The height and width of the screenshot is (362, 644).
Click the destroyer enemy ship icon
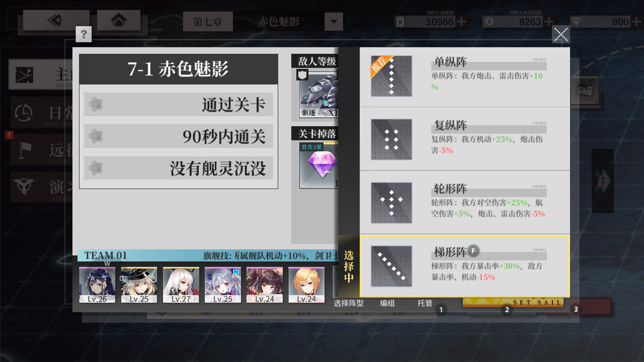(319, 94)
